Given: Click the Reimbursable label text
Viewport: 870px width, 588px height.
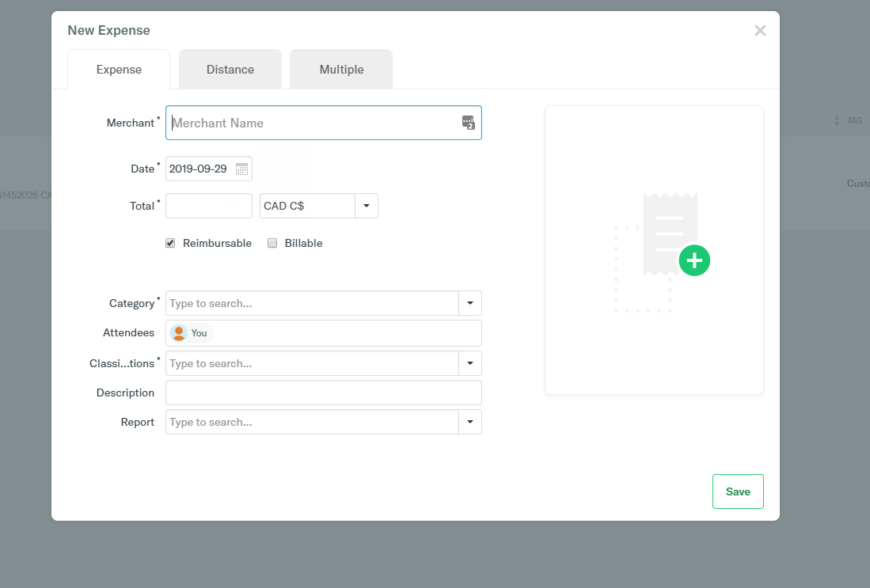Looking at the screenshot, I should tap(217, 243).
